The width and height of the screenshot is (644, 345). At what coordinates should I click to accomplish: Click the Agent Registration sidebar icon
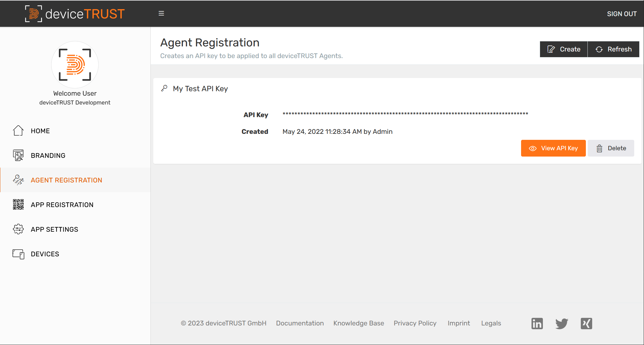[x=17, y=180]
